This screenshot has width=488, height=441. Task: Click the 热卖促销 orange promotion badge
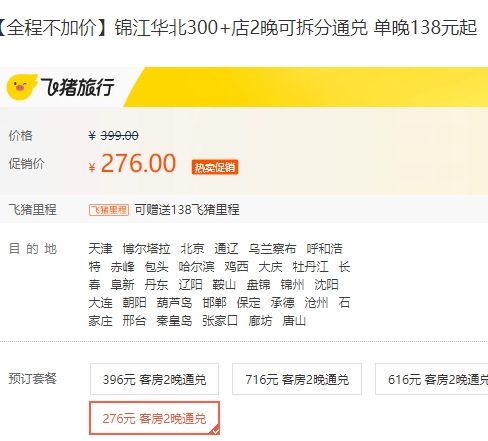(215, 167)
